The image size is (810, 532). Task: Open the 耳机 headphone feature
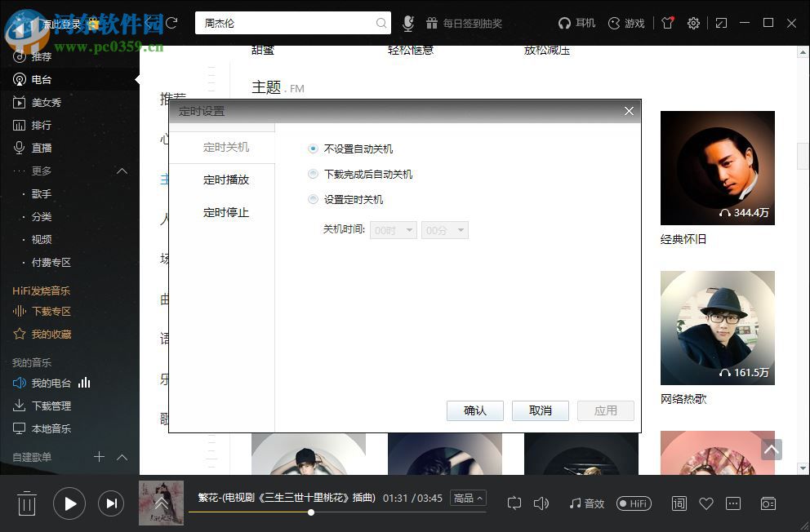click(576, 23)
